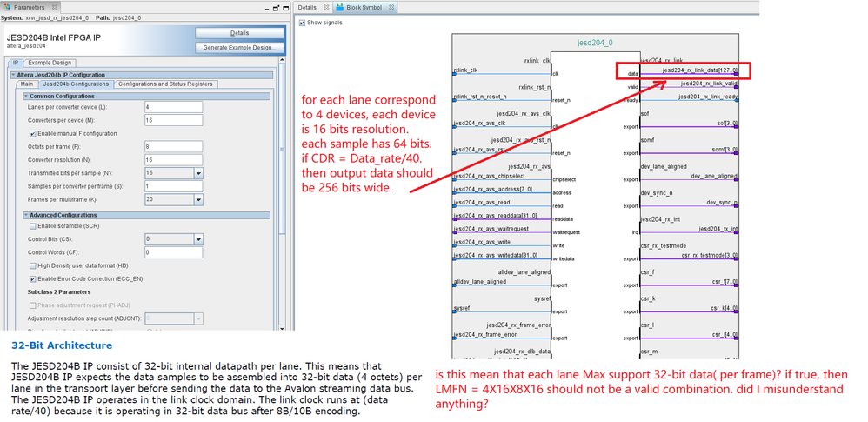Screen dimensions: 868x422
Task: Open the Example Design tab
Action: (x=50, y=63)
